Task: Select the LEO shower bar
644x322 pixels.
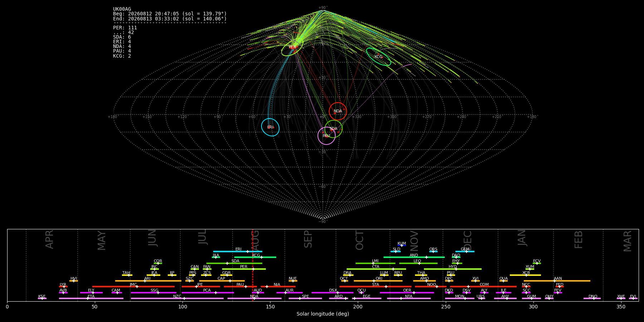Action: point(418,263)
